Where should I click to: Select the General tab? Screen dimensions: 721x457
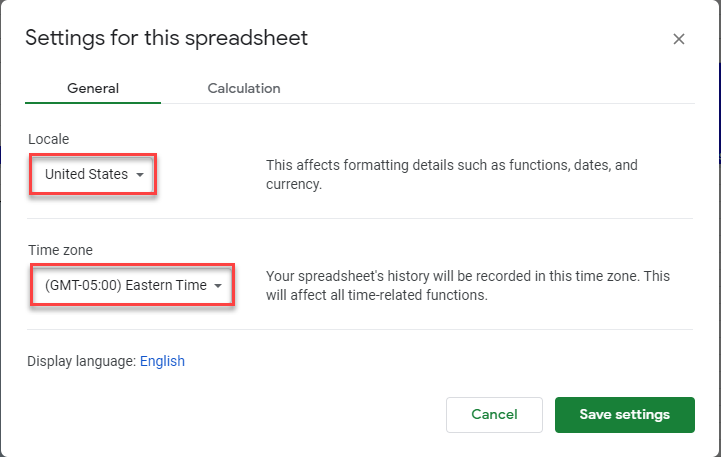93,88
